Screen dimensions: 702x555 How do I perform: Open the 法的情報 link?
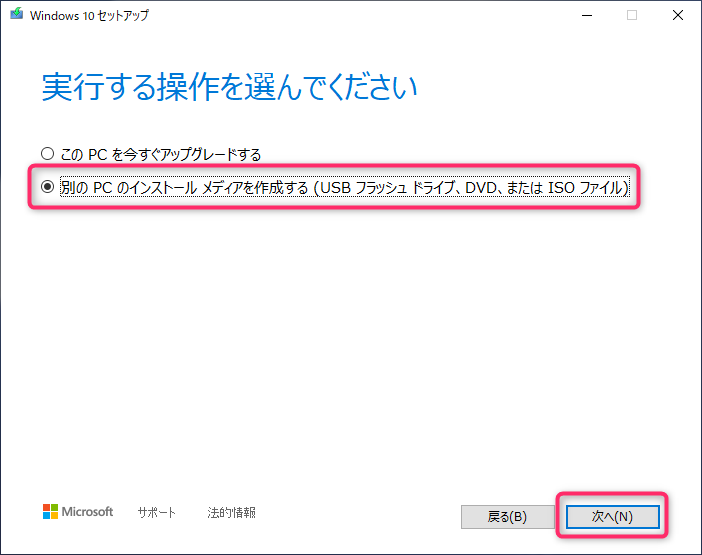click(x=231, y=512)
